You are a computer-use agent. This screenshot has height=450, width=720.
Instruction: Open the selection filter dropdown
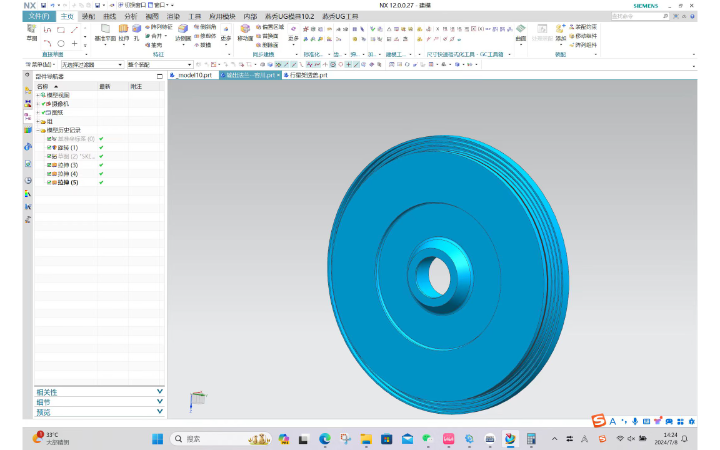click(x=92, y=65)
